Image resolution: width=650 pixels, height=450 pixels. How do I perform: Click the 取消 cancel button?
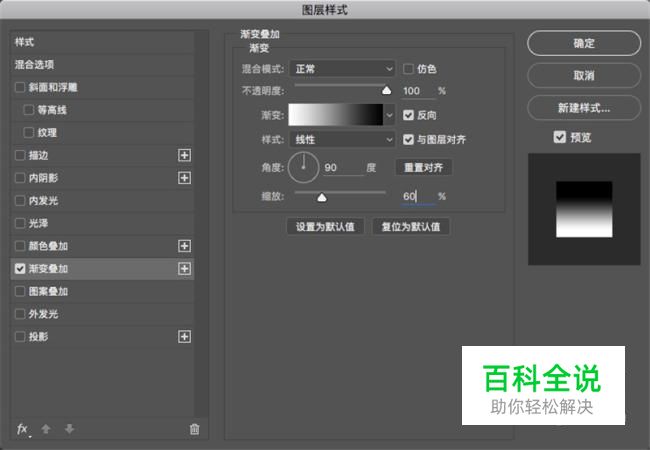pos(584,75)
